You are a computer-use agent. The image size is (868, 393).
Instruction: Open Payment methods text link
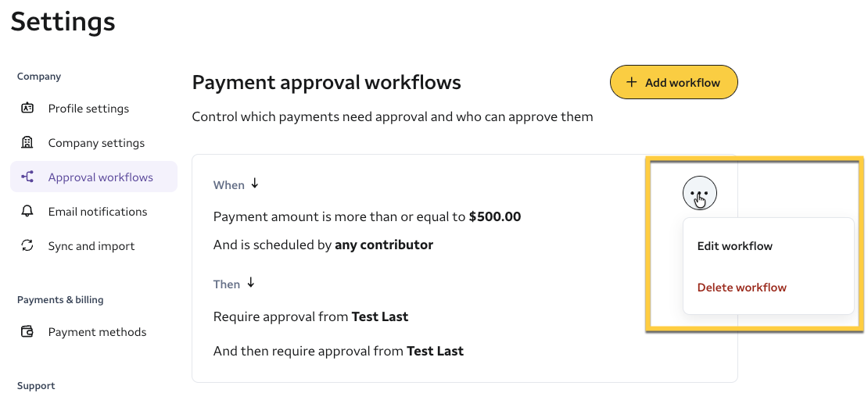point(97,332)
